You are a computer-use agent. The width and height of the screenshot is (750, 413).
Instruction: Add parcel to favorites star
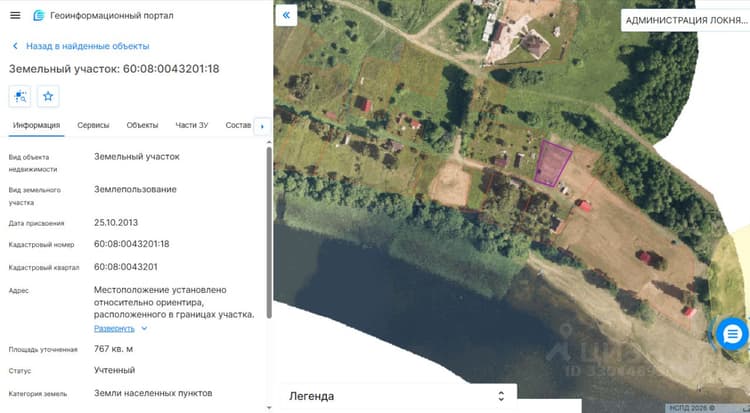48,97
